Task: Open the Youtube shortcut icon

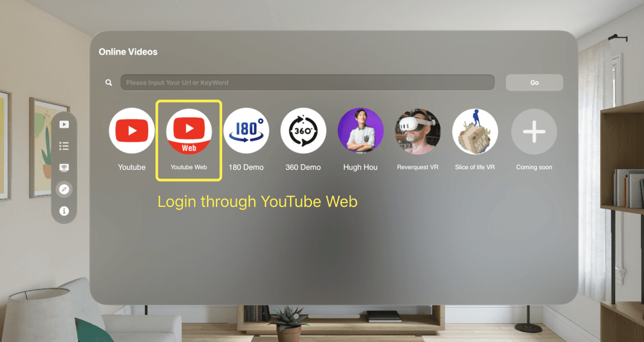Action: (x=131, y=130)
